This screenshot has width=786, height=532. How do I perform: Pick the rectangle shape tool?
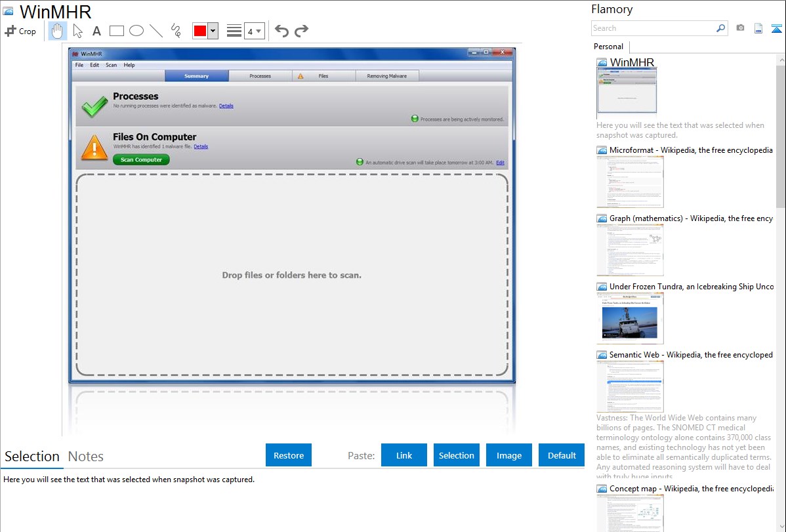[x=117, y=31]
